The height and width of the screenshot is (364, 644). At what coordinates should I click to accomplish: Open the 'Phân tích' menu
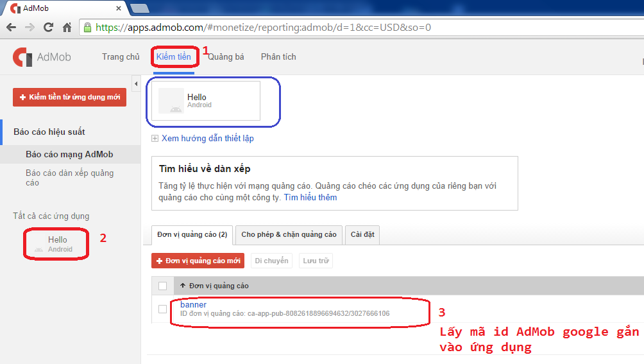(278, 56)
